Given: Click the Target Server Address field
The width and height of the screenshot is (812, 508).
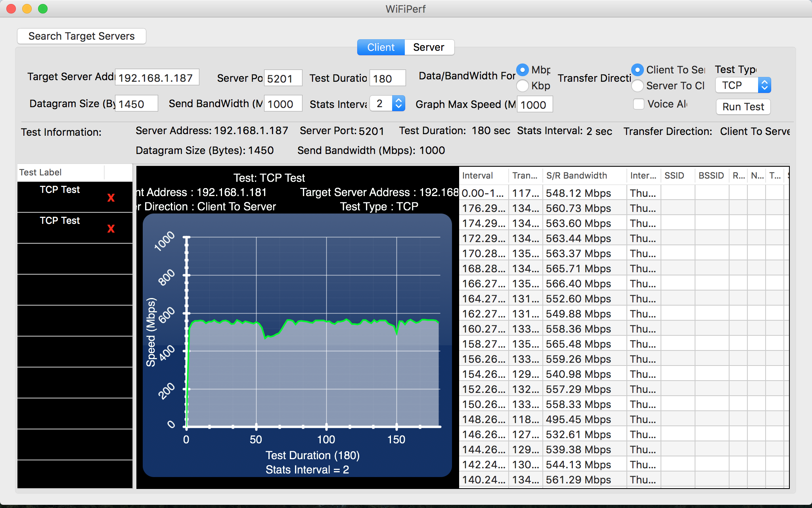Looking at the screenshot, I should click(157, 78).
